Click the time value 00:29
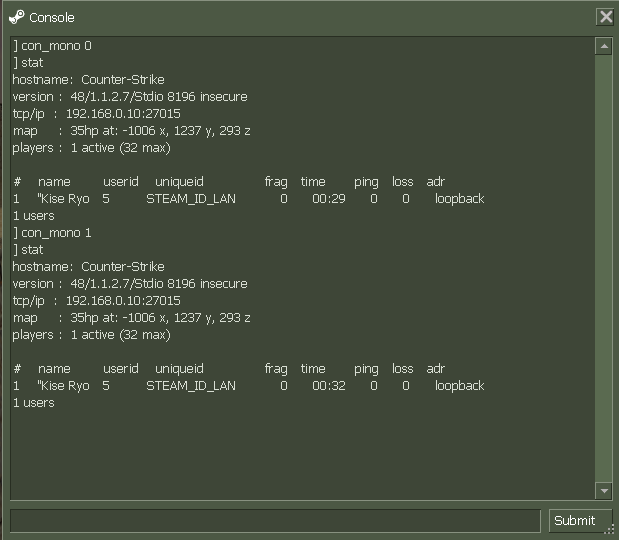 point(328,199)
